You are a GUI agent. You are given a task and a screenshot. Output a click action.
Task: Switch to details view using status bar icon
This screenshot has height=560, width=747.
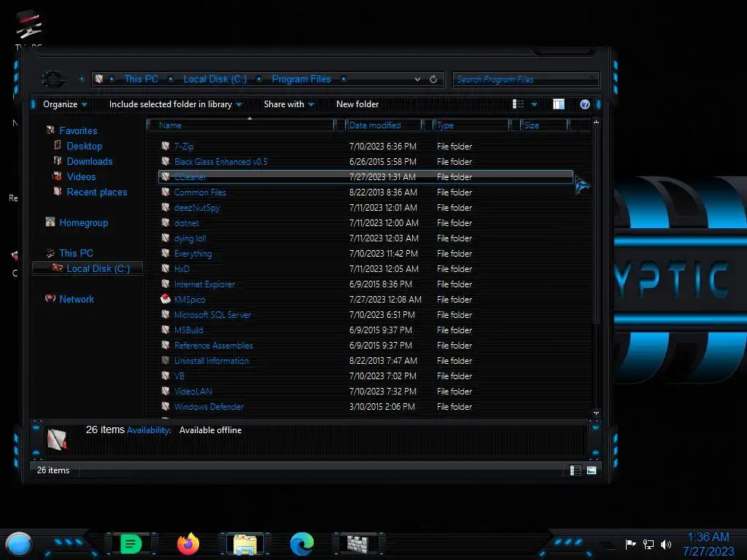575,470
